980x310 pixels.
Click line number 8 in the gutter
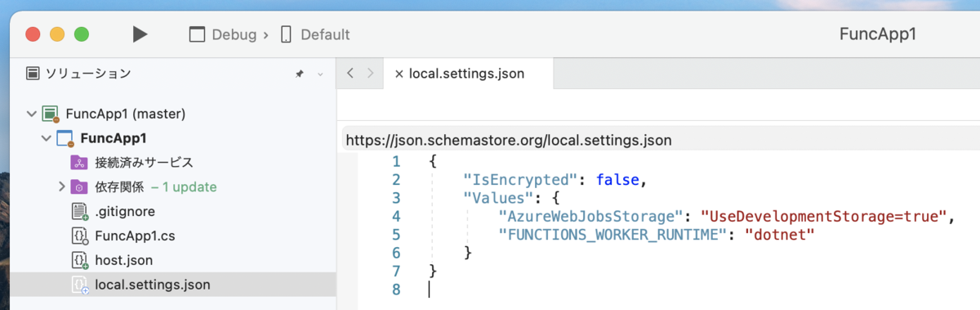click(x=396, y=289)
